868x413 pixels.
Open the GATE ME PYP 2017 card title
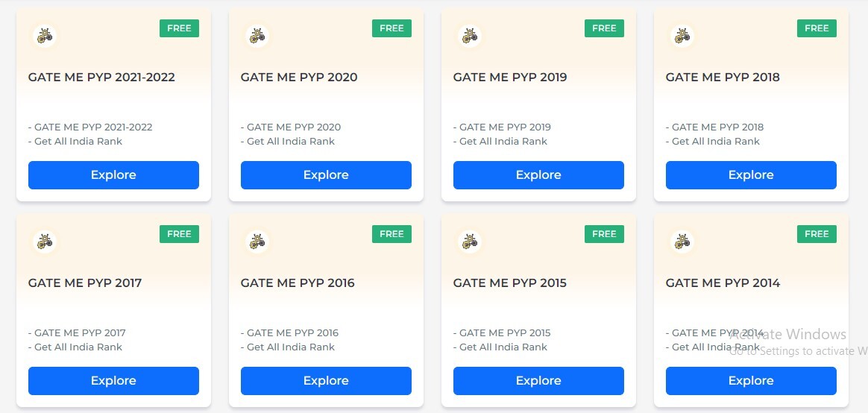point(85,283)
